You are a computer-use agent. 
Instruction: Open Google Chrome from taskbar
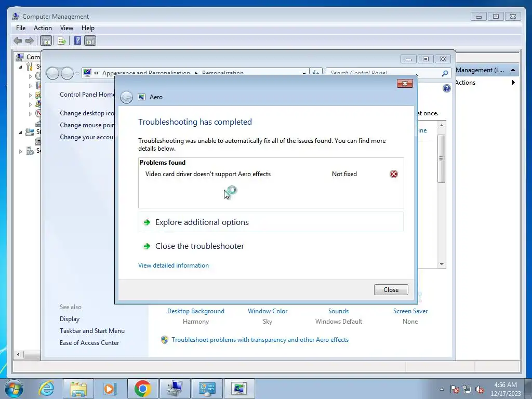tap(142, 389)
